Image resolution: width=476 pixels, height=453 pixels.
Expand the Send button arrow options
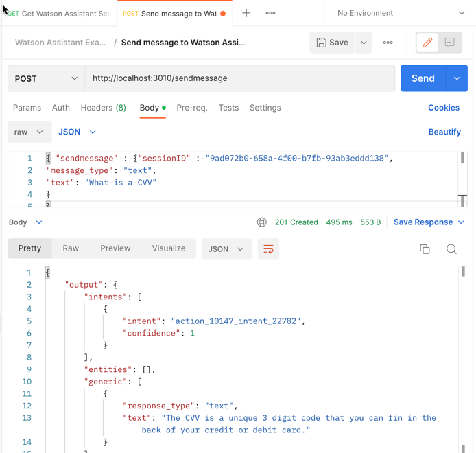click(457, 78)
